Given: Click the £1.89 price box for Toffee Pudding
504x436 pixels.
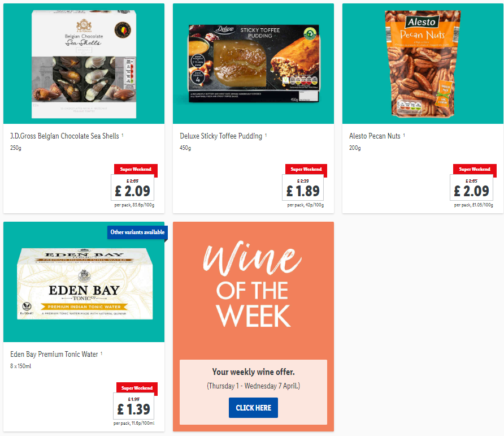Looking at the screenshot, I should pyautogui.click(x=303, y=188).
